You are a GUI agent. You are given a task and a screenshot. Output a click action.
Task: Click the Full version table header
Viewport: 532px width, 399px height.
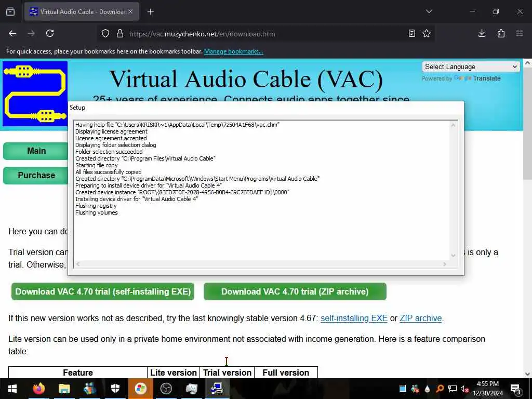[x=286, y=373]
